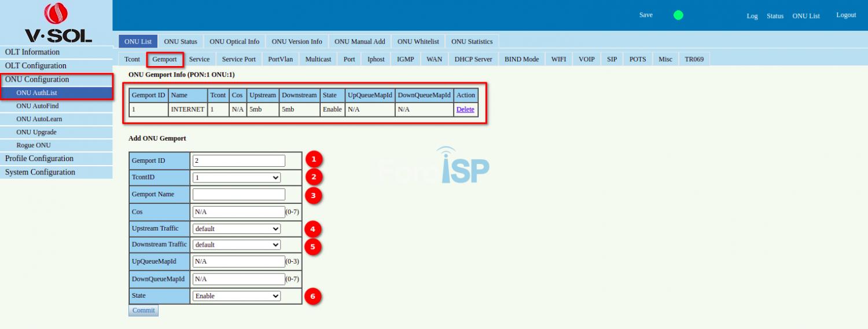Screen dimensions: 868x329
Task: Expand Profile Configuration in the sidebar
Action: tap(39, 159)
